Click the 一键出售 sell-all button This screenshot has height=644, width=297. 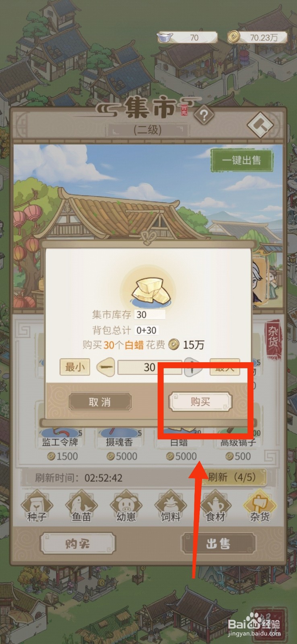[241, 160]
